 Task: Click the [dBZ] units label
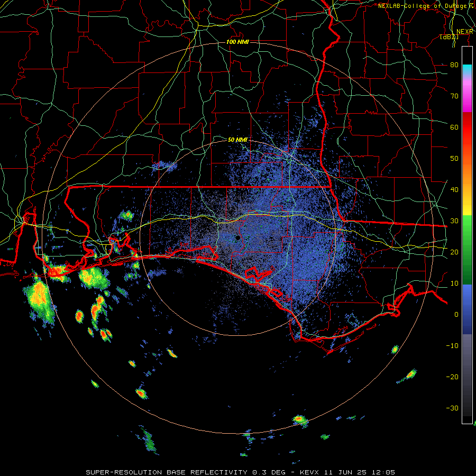449,37
